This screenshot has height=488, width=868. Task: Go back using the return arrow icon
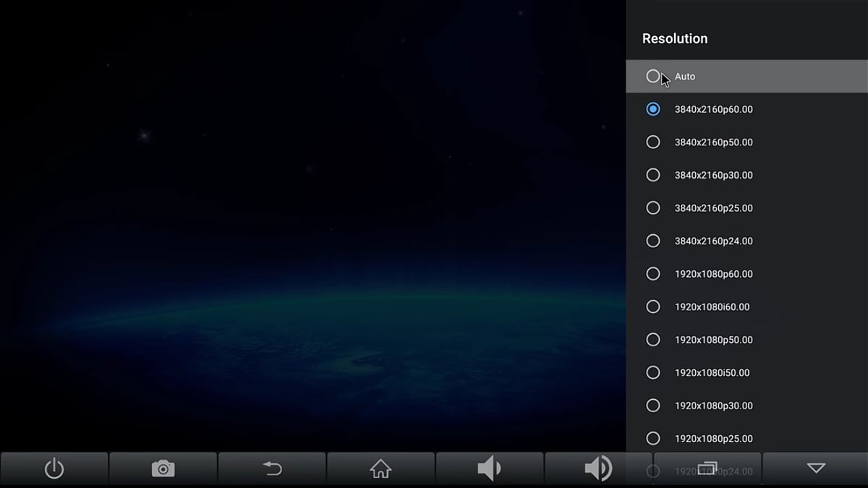272,468
